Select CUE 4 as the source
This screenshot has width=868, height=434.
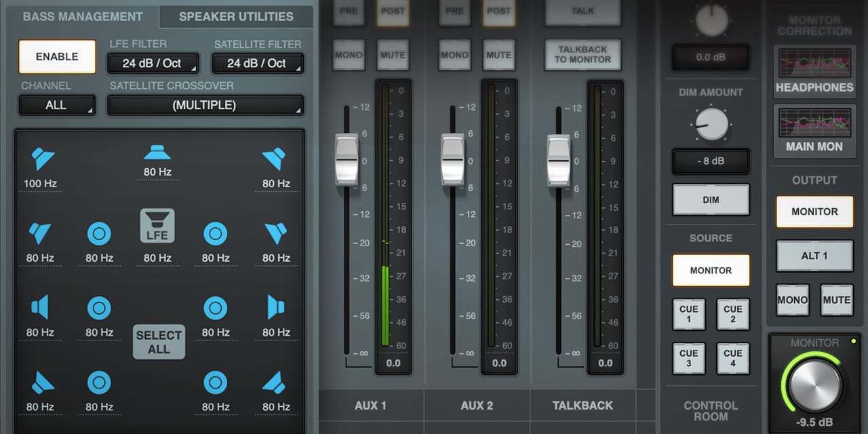[733, 359]
